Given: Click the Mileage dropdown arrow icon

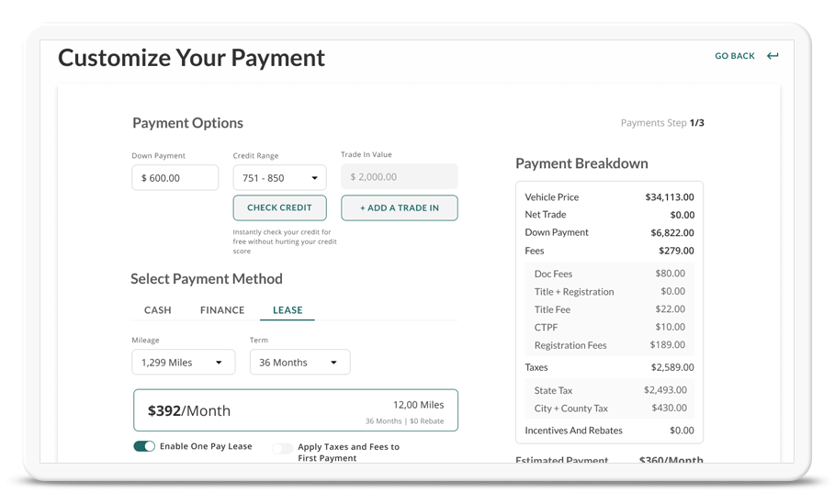Looking at the screenshot, I should (x=219, y=363).
